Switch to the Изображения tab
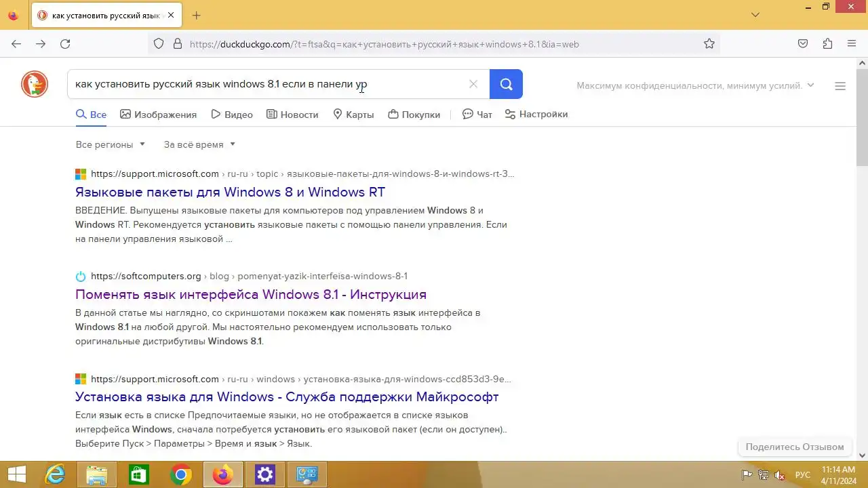Viewport: 868px width, 488px height. click(158, 115)
